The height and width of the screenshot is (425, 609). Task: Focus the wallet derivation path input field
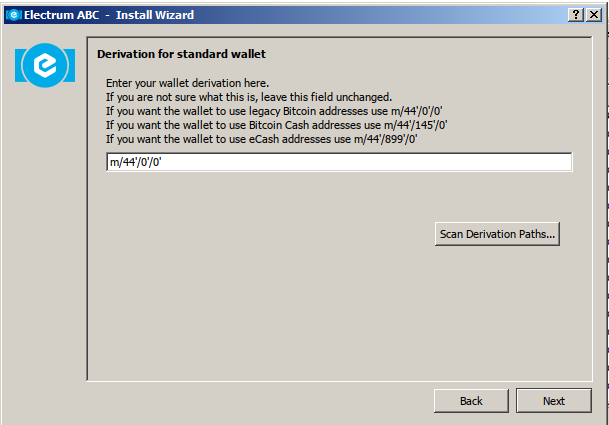339,162
